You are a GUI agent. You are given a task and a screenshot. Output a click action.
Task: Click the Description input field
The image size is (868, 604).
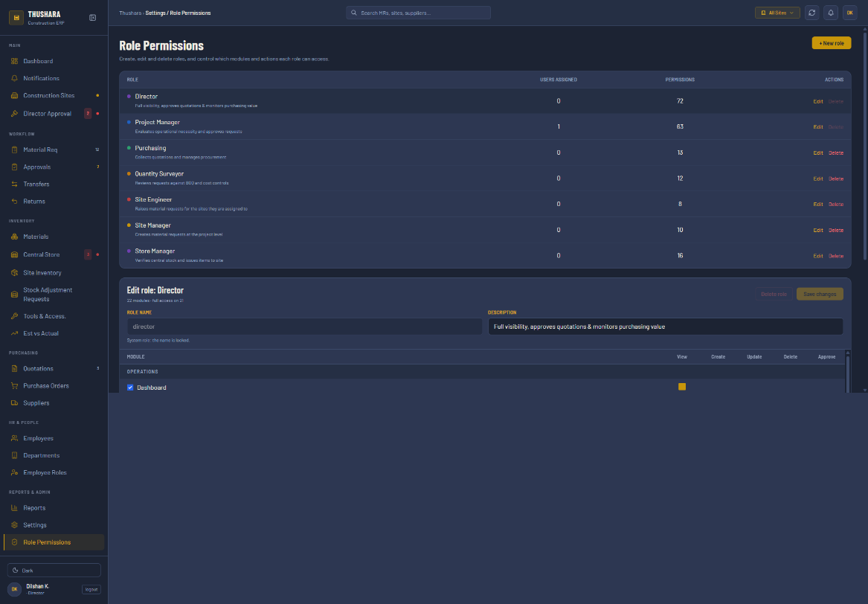coord(665,327)
